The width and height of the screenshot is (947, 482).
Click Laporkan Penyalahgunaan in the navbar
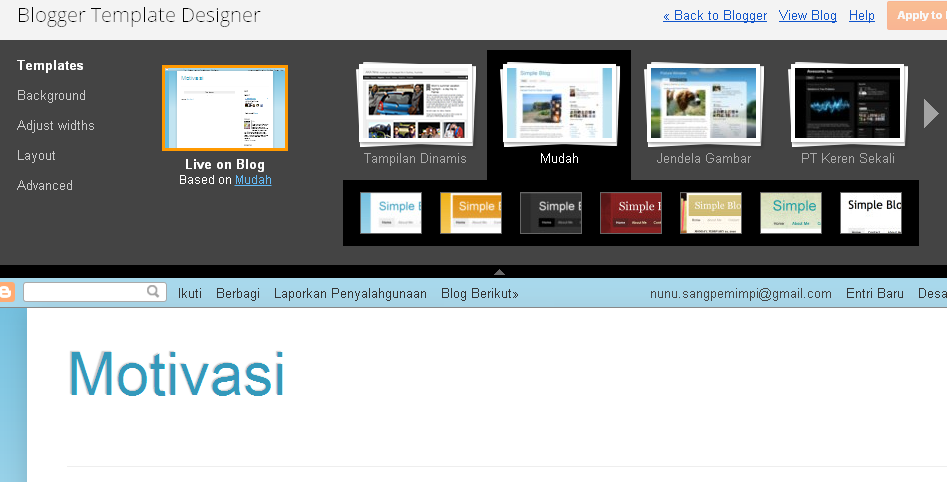pyautogui.click(x=350, y=294)
